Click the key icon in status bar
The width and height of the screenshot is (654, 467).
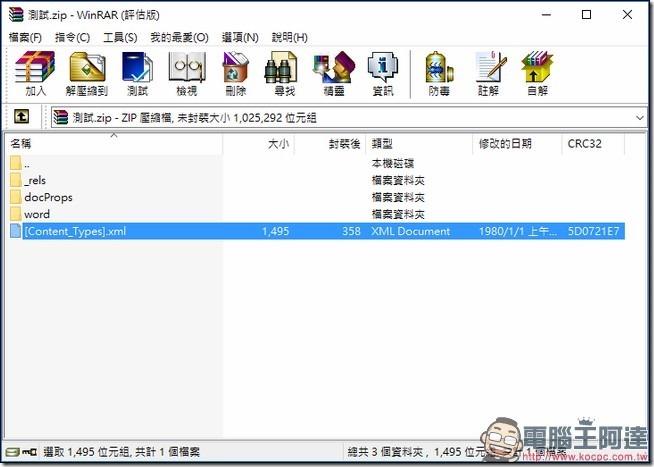(x=29, y=452)
